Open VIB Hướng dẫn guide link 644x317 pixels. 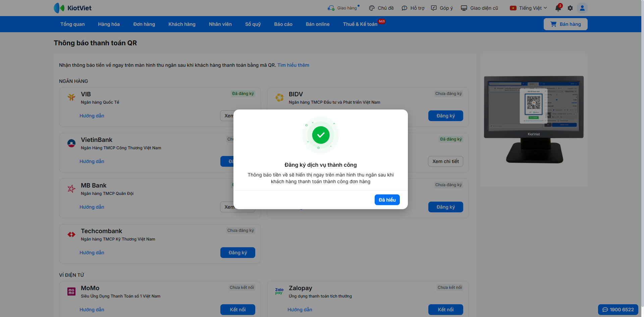(x=92, y=116)
